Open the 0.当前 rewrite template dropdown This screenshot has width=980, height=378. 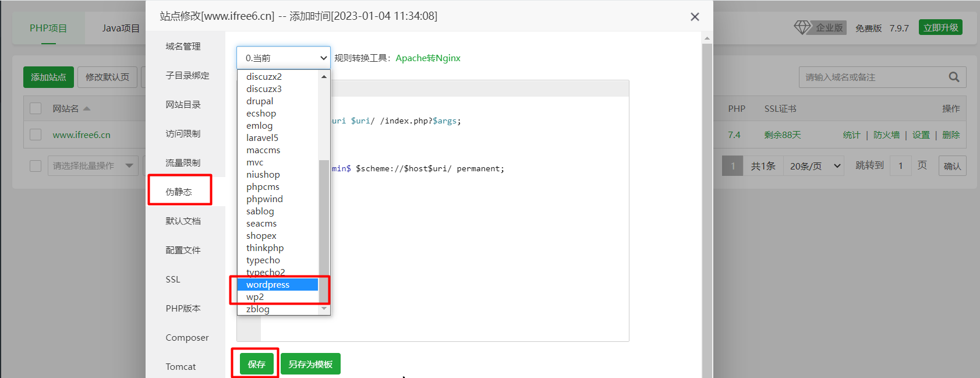point(284,58)
